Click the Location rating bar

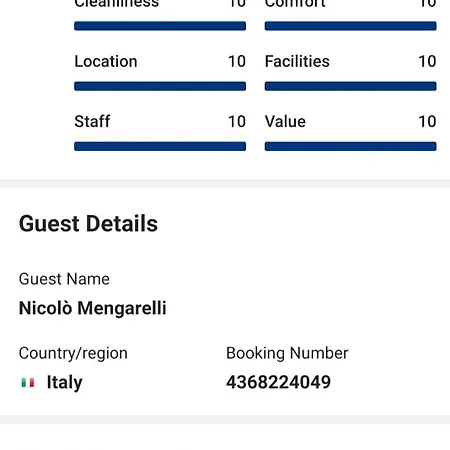coord(160,86)
